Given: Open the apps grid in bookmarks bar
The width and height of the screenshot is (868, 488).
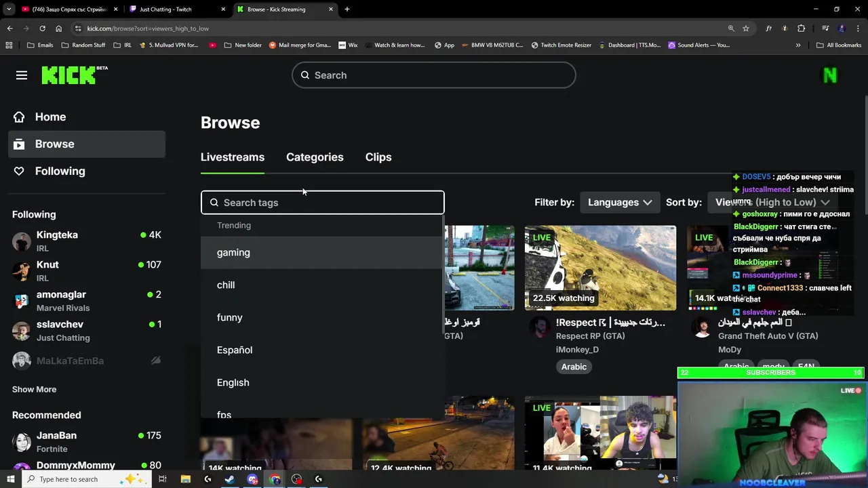Looking at the screenshot, I should point(9,45).
